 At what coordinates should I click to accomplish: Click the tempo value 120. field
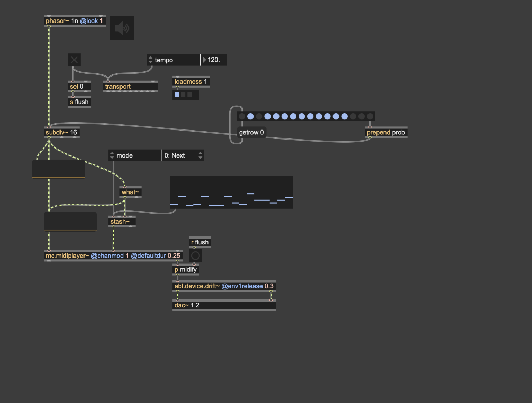[x=214, y=60]
